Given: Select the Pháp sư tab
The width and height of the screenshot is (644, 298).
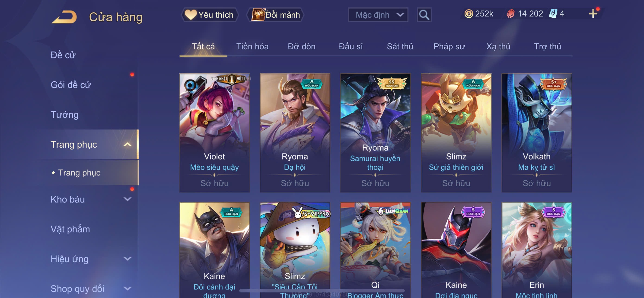Looking at the screenshot, I should [x=449, y=47].
